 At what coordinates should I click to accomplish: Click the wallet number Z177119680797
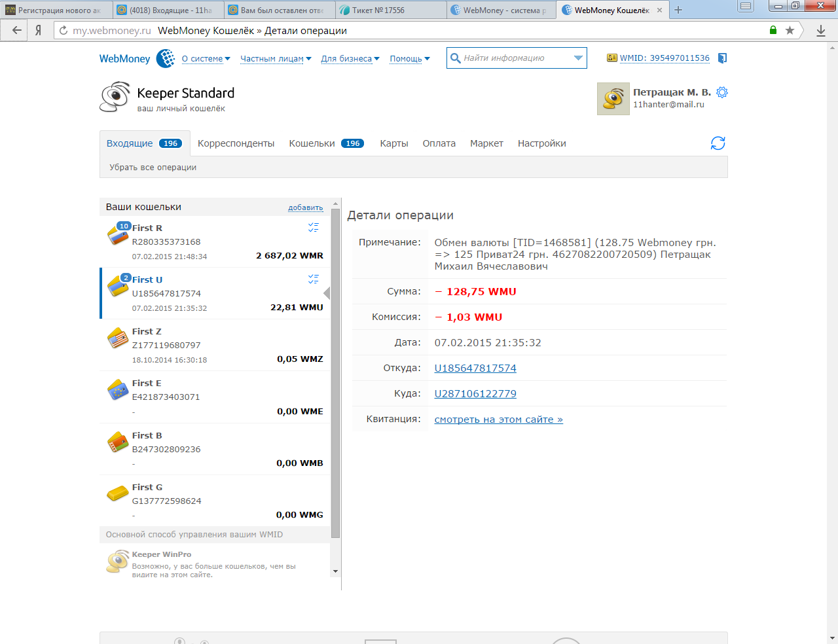click(166, 345)
